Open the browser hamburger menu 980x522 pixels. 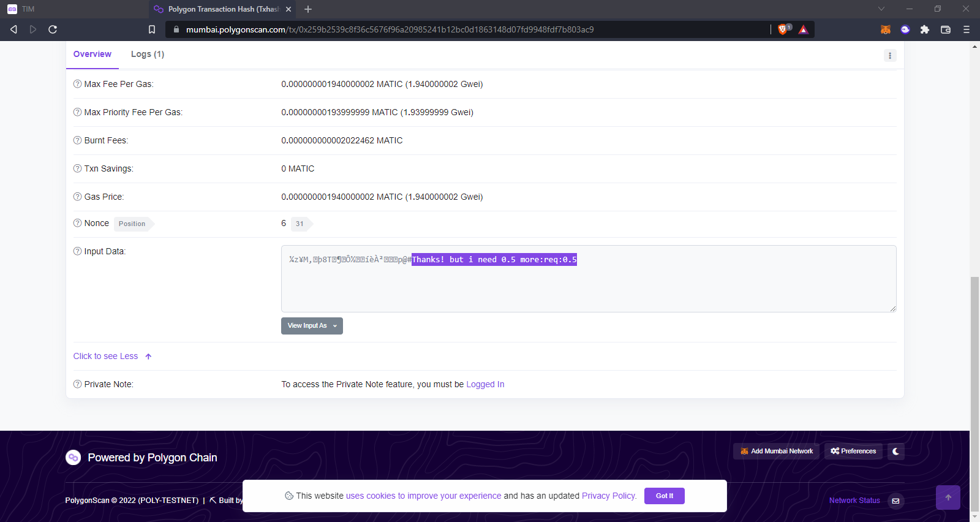(x=967, y=29)
